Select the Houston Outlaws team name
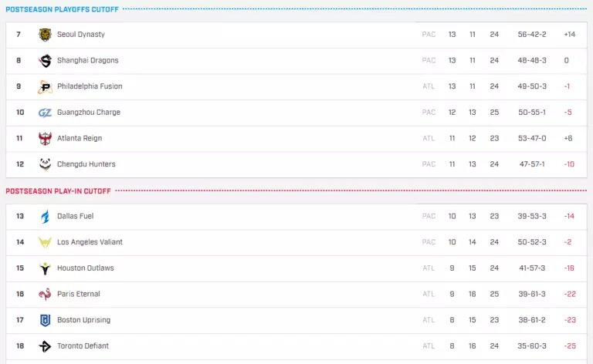This screenshot has width=593, height=364. (86, 268)
